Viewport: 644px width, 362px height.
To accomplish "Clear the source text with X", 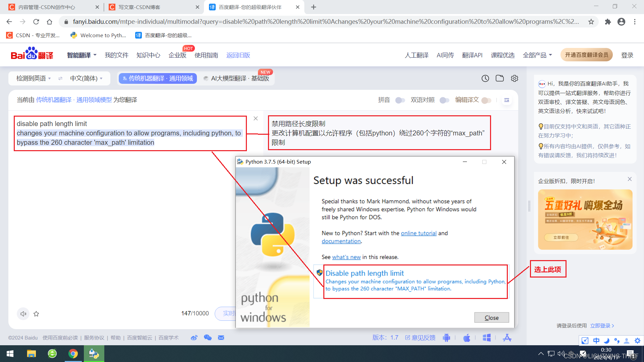I will click(x=256, y=118).
